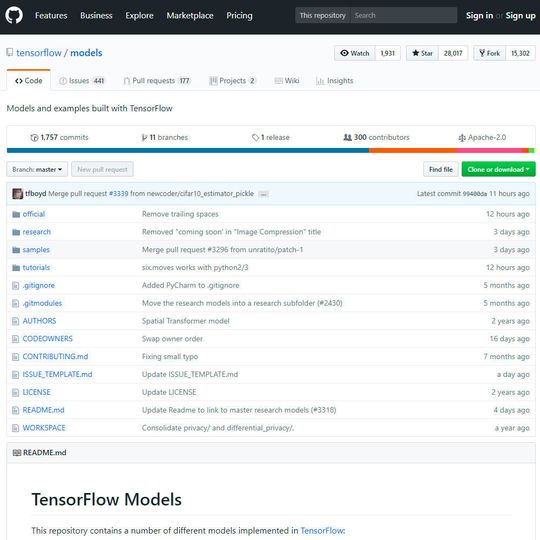
Task: View the 1,757 commits link
Action: pyautogui.click(x=59, y=137)
